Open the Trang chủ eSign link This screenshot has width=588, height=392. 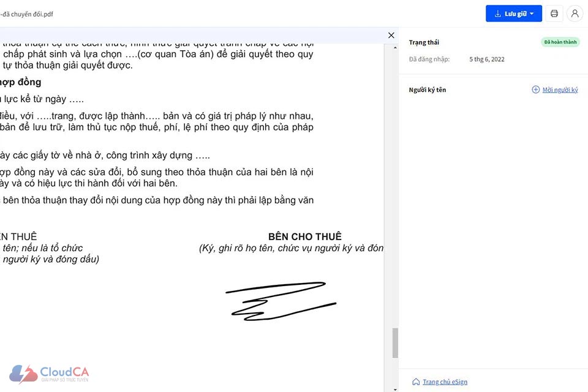(445, 382)
